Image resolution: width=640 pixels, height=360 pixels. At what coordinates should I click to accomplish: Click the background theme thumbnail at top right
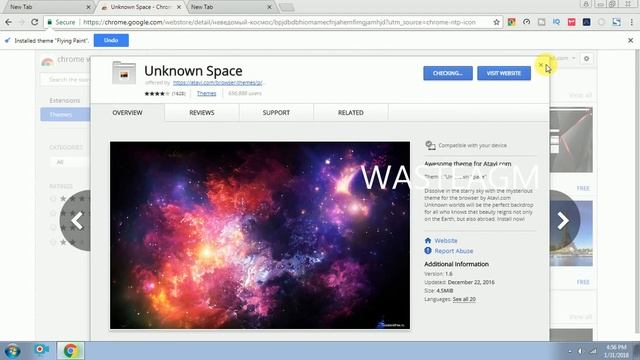tap(571, 140)
